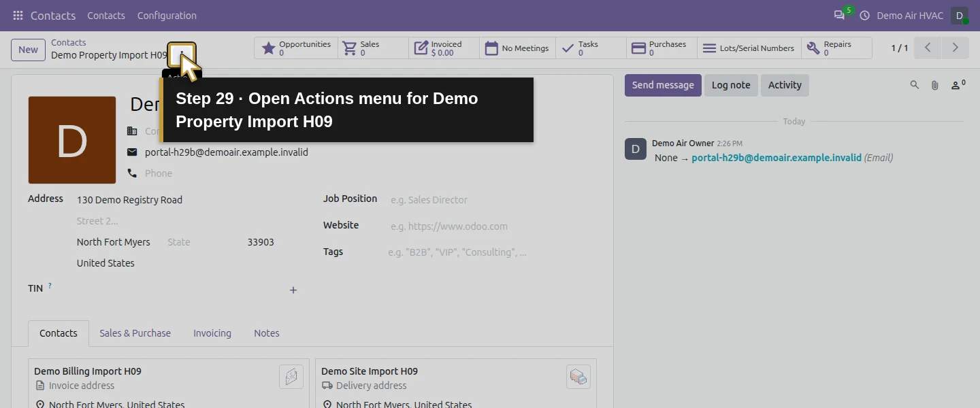Click the Demo Site Import H09 card title
This screenshot has width=980, height=408.
[x=370, y=371]
